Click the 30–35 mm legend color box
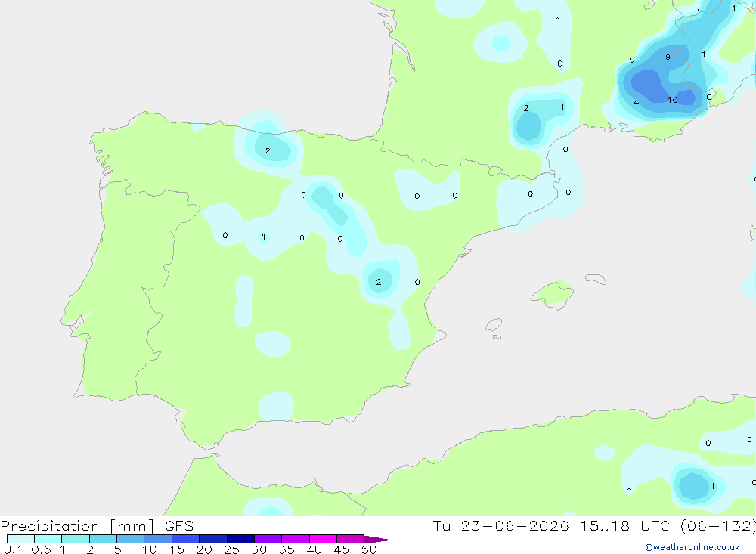The width and height of the screenshot is (756, 554). (x=268, y=539)
